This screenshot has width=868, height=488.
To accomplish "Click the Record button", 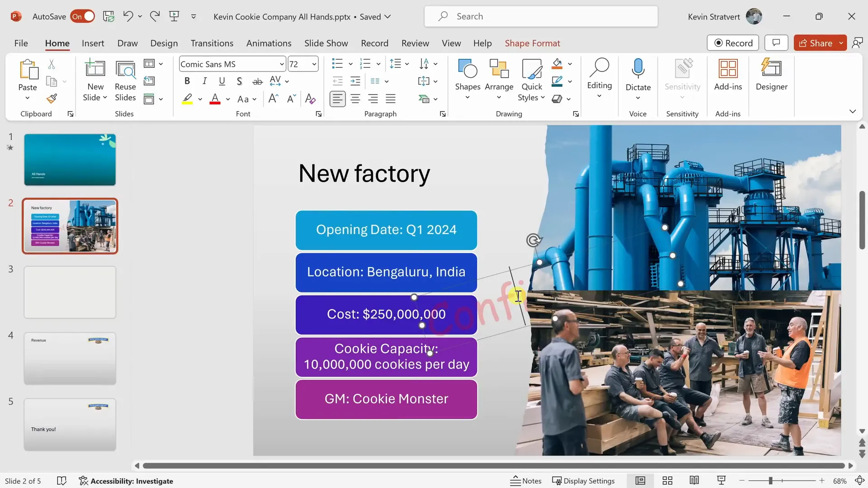I will tap(733, 43).
